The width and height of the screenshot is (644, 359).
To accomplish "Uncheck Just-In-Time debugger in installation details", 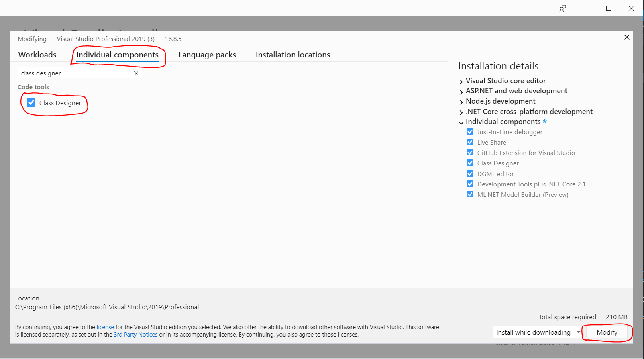I will [x=470, y=132].
